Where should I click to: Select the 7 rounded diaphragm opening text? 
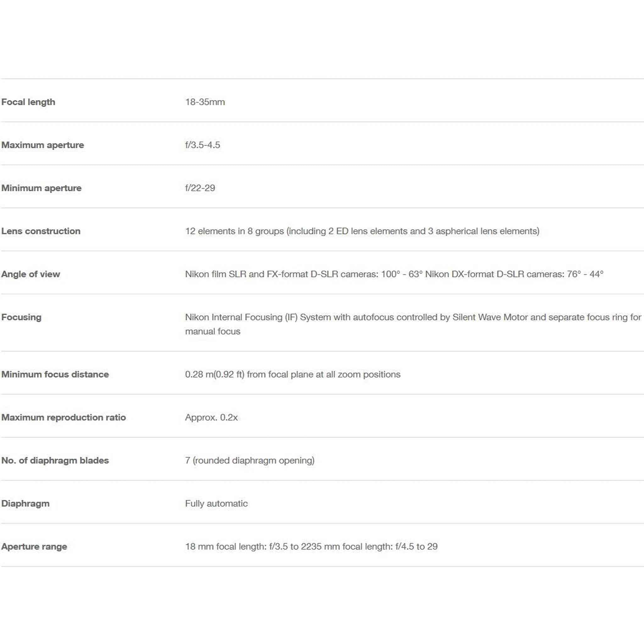coord(250,460)
